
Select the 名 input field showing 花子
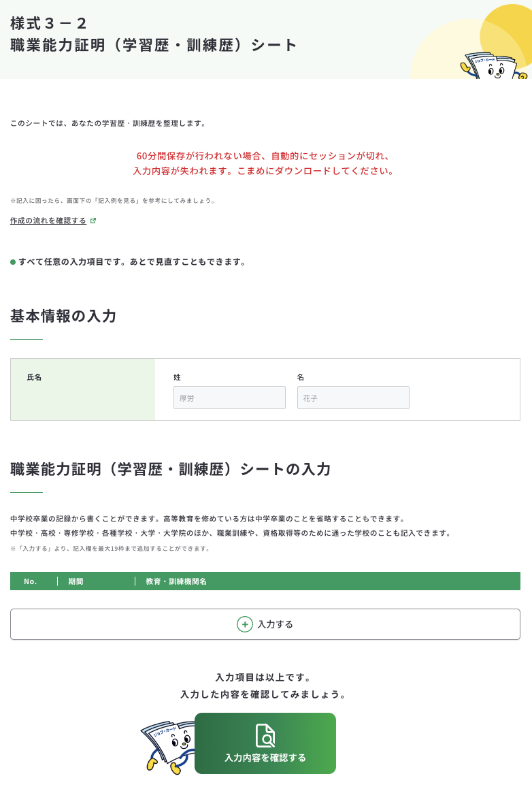353,397
